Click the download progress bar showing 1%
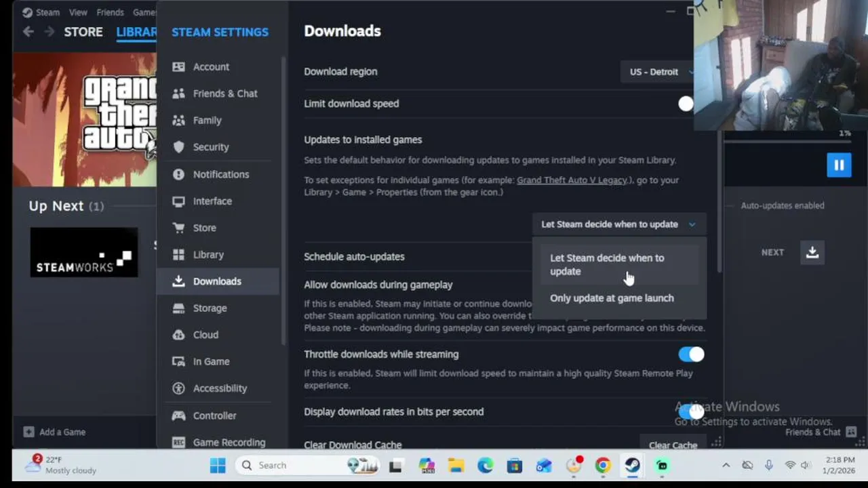 (787, 142)
